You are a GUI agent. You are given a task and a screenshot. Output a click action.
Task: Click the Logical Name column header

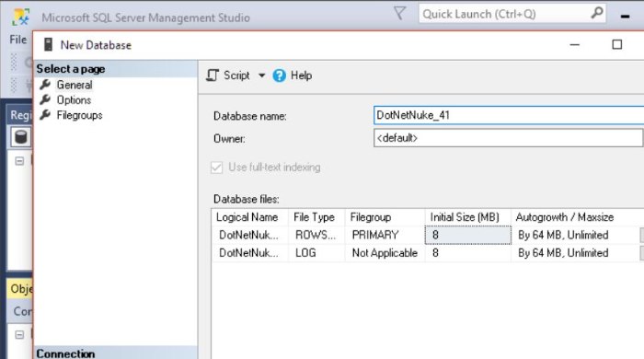pos(249,217)
